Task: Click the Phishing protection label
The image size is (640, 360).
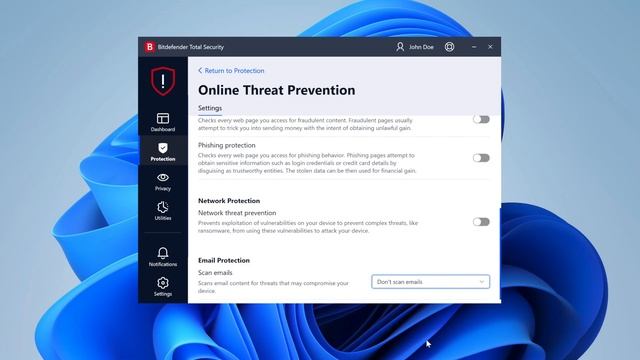Action: click(227, 145)
